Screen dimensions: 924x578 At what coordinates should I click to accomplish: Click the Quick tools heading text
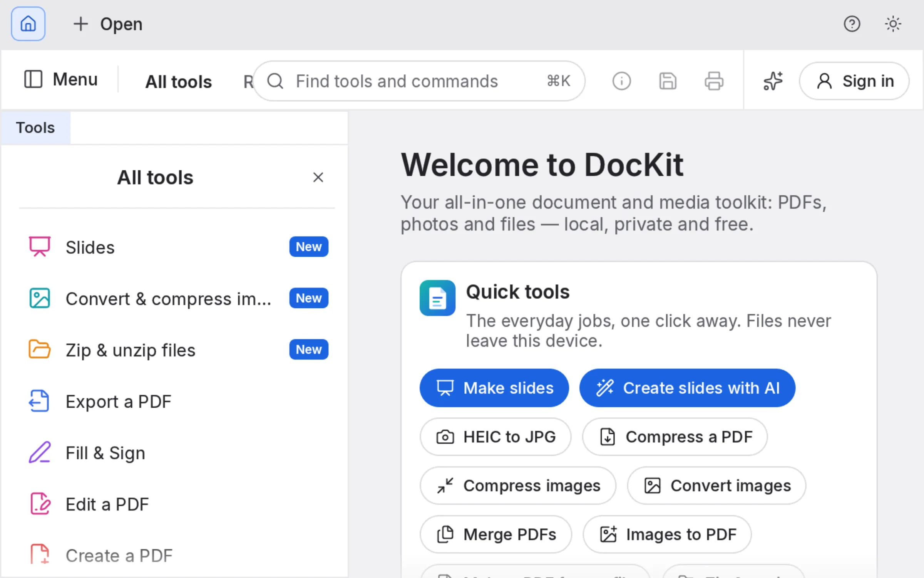click(518, 292)
